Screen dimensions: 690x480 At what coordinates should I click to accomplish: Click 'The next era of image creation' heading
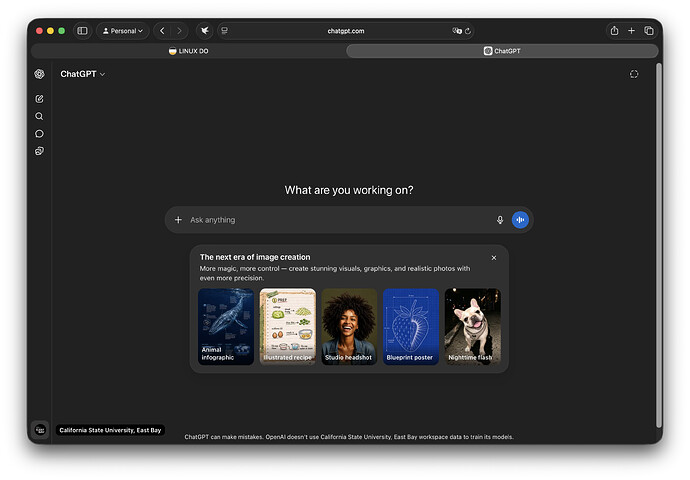255,257
